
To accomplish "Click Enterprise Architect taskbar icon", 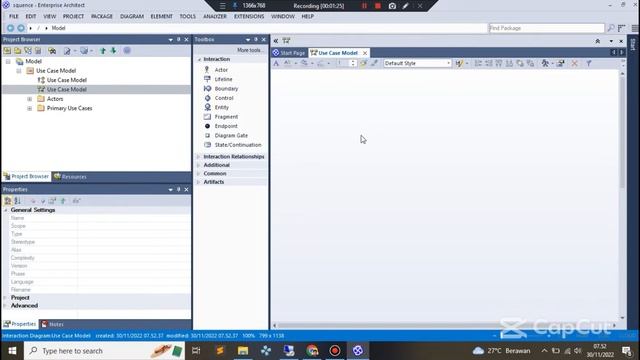I will coord(358,351).
